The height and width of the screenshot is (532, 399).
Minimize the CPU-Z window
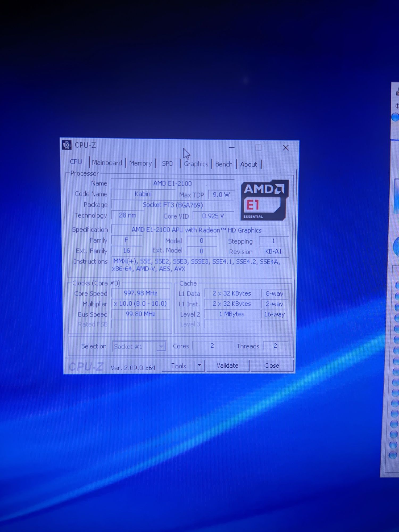pos(232,147)
